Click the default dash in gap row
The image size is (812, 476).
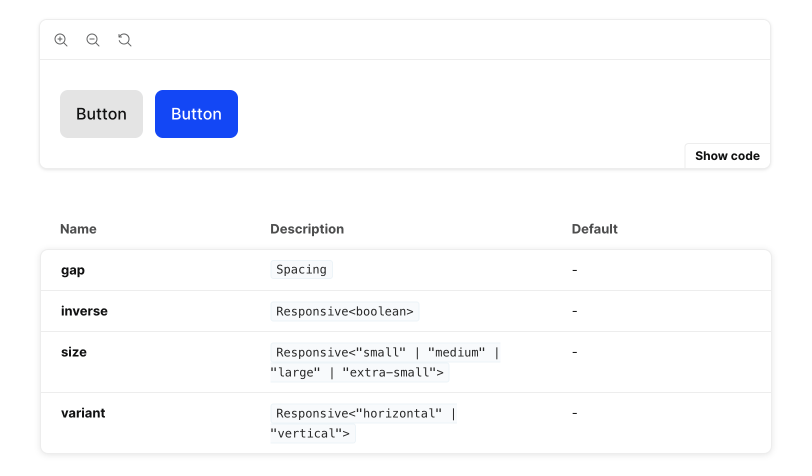pos(574,270)
